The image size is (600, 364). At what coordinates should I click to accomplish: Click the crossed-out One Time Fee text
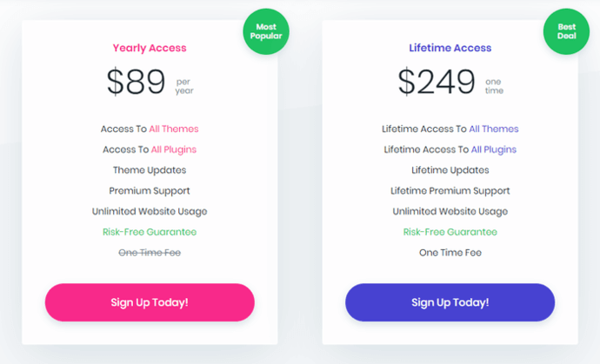click(x=150, y=253)
